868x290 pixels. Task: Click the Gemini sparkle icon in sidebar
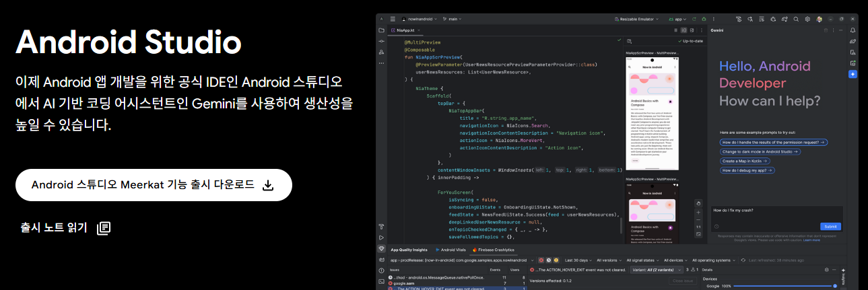pos(853,74)
